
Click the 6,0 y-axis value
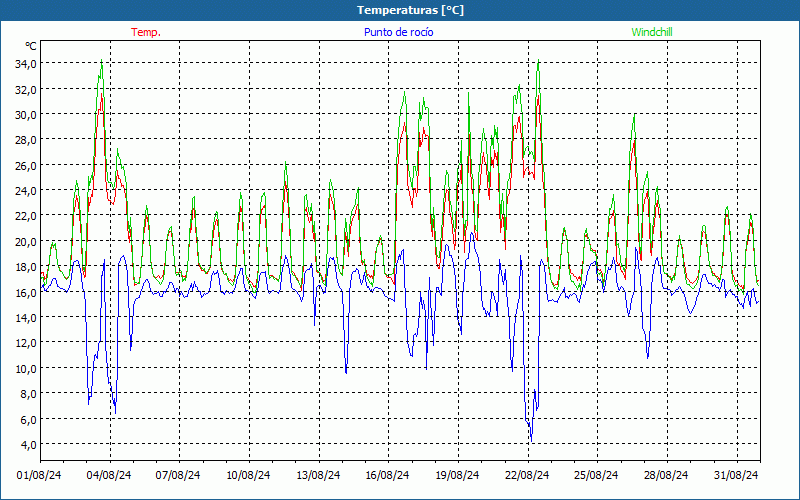coord(28,419)
